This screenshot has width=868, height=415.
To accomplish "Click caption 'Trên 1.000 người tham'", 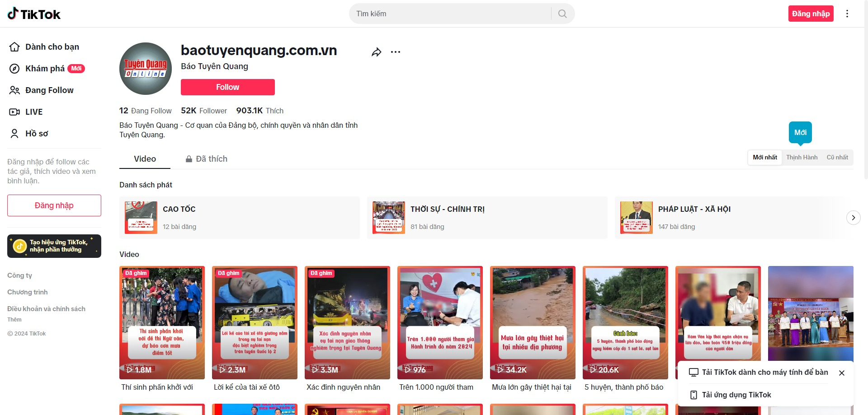I will [436, 387].
